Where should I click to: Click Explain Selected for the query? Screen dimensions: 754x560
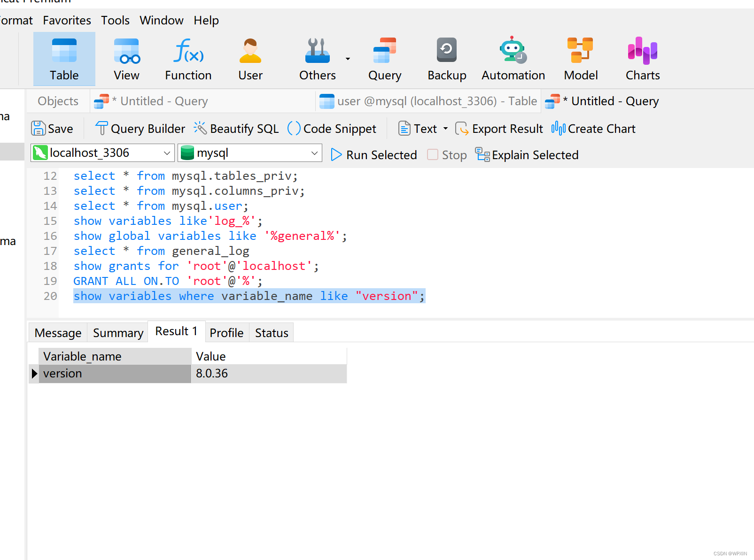(x=527, y=154)
